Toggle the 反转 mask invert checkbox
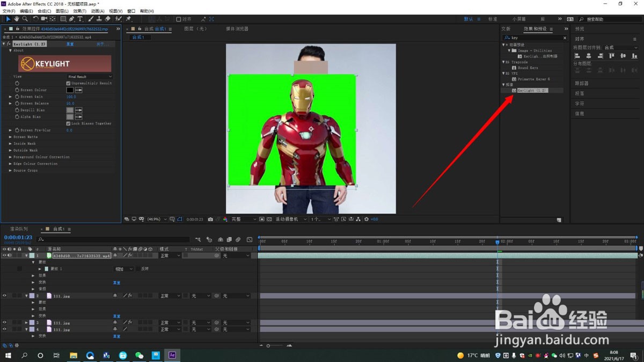644x362 pixels. click(137, 269)
